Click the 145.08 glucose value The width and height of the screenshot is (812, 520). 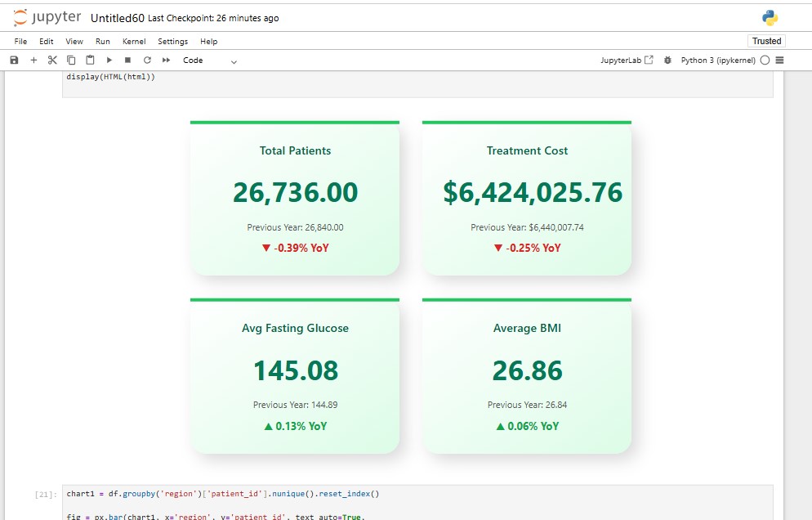(295, 370)
